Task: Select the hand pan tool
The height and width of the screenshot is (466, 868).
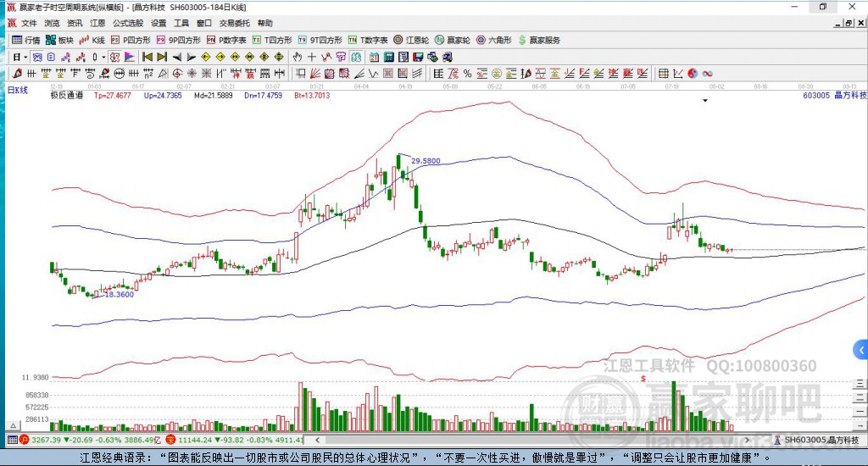Action: click(x=297, y=57)
